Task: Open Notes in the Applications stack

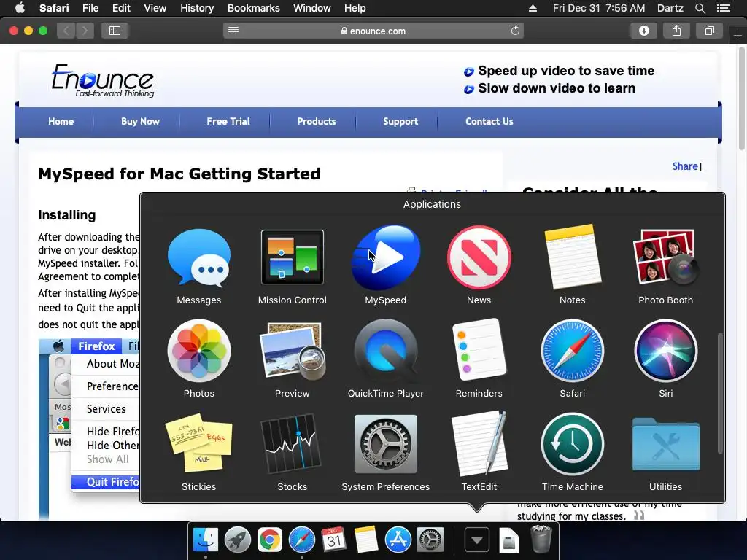Action: click(x=572, y=257)
